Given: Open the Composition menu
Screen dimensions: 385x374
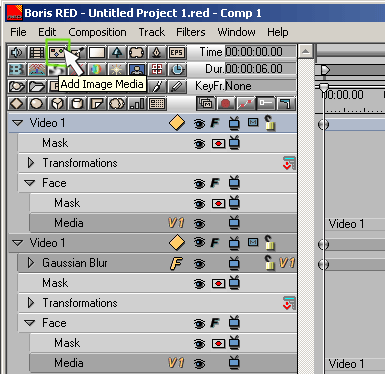Looking at the screenshot, I should (x=97, y=32).
